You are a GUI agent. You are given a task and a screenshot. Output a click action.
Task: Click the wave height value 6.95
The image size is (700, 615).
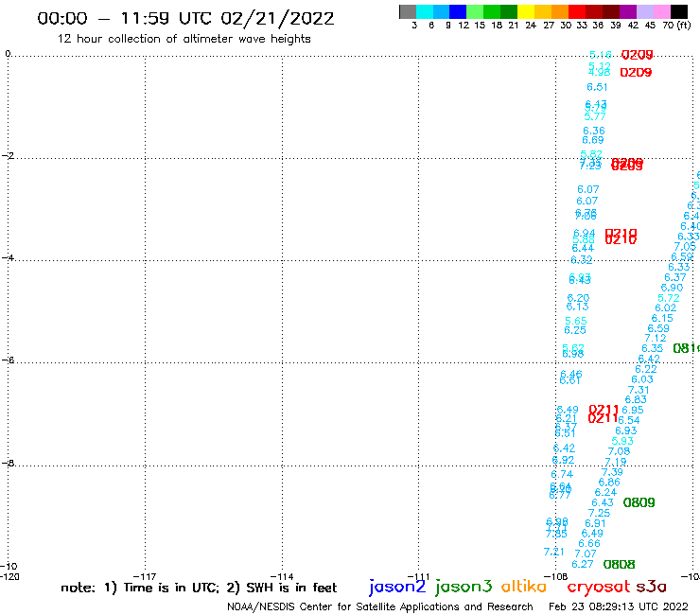coord(633,410)
